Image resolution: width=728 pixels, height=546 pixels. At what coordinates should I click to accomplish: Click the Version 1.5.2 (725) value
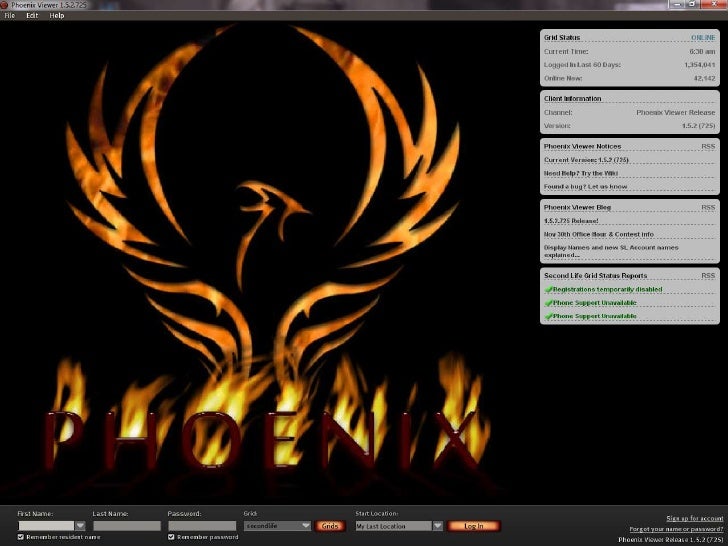pos(698,126)
